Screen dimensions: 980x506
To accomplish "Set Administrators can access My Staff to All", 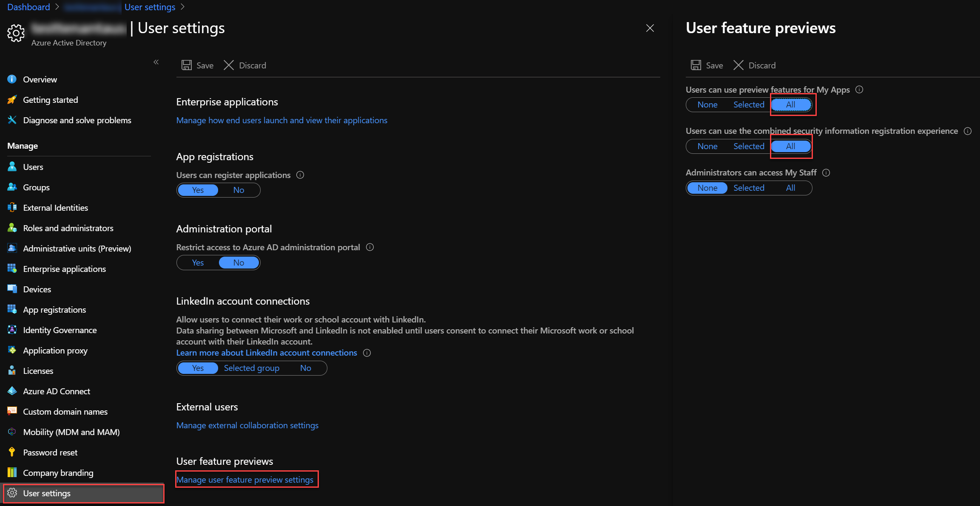I will [x=790, y=187].
